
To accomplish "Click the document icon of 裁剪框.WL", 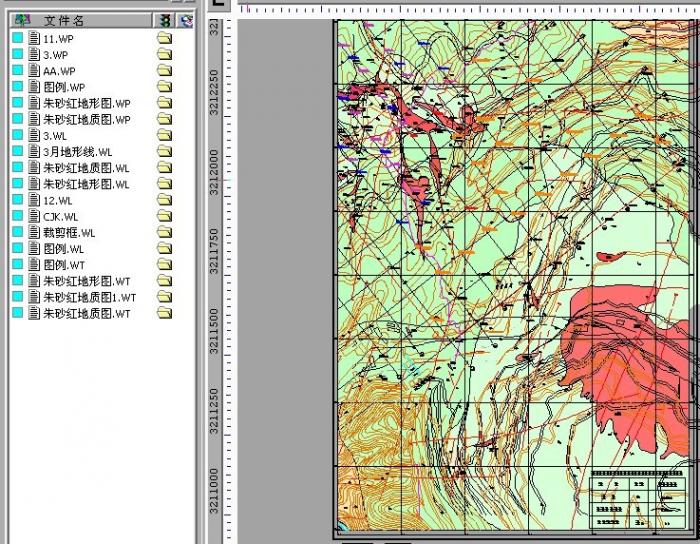I will click(x=35, y=232).
